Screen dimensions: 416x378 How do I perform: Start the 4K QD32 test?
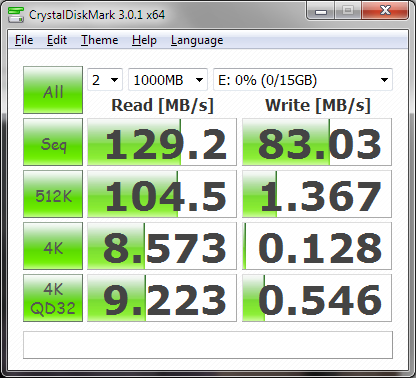[53, 298]
